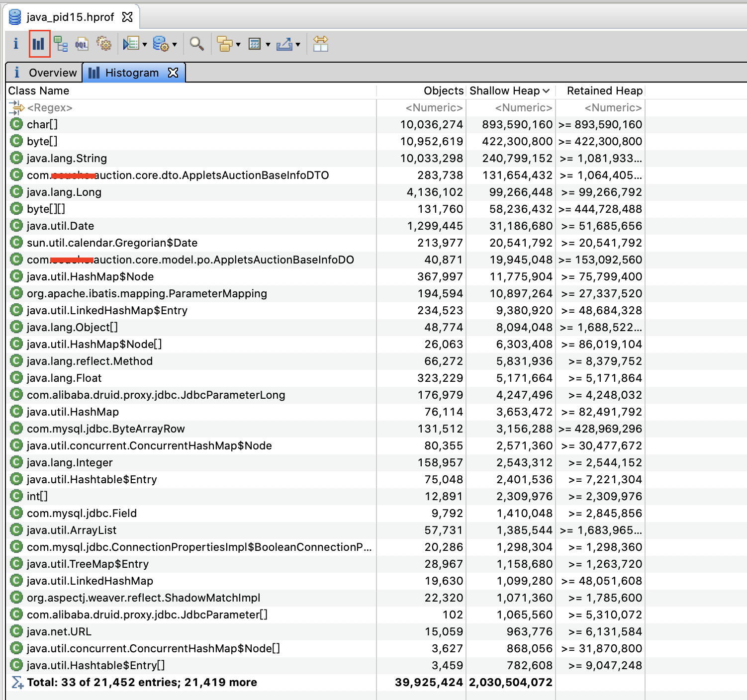Open dropdown arrow next to calculator icon
Viewport: 747px width, 700px height.
[x=268, y=45]
